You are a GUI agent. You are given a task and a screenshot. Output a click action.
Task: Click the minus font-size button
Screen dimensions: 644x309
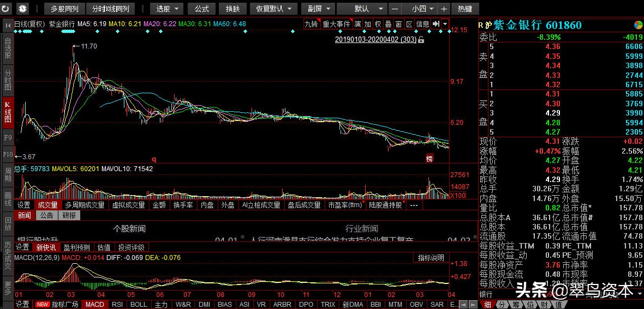(x=395, y=9)
